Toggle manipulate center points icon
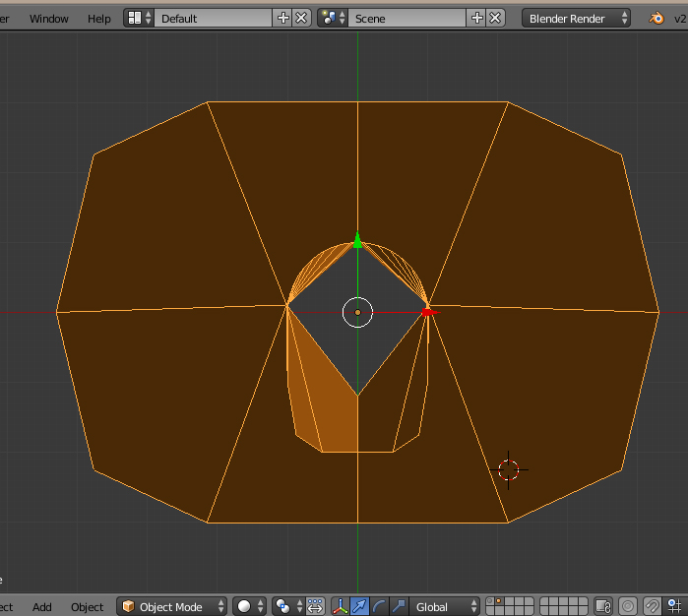Viewport: 688px width, 616px height. click(x=315, y=606)
